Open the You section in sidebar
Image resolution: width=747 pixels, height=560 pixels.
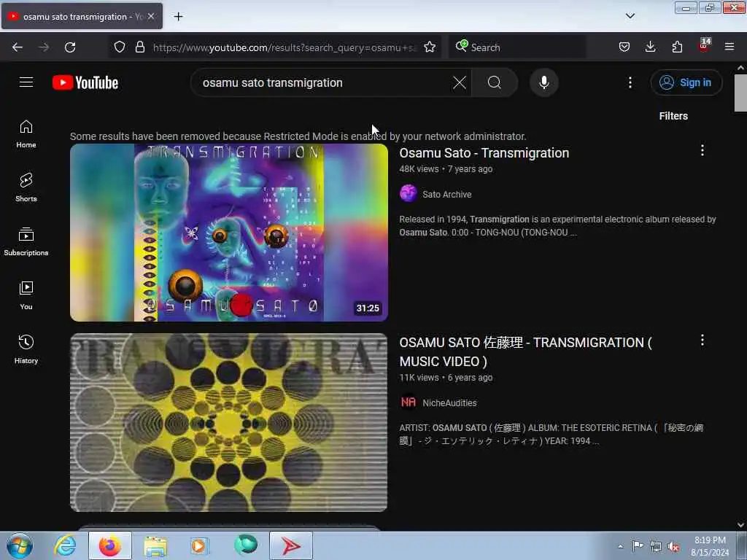(26, 295)
